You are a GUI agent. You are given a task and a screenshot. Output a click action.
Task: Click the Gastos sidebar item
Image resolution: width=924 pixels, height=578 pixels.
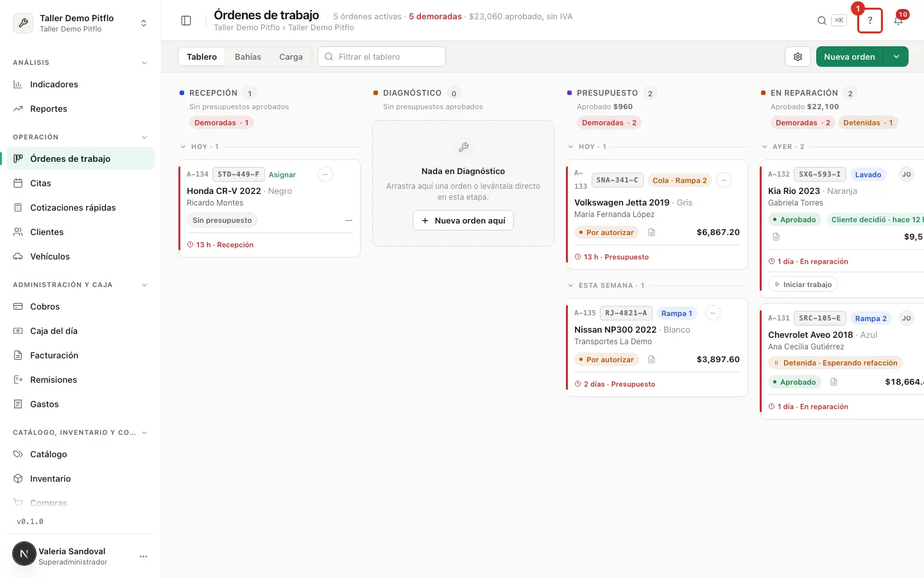pos(81,404)
